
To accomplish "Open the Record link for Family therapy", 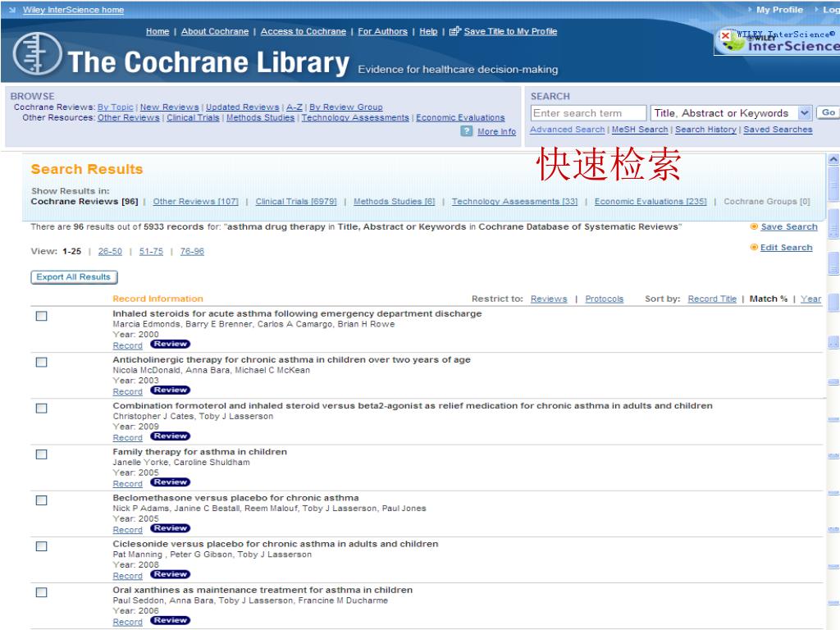I will 127,484.
